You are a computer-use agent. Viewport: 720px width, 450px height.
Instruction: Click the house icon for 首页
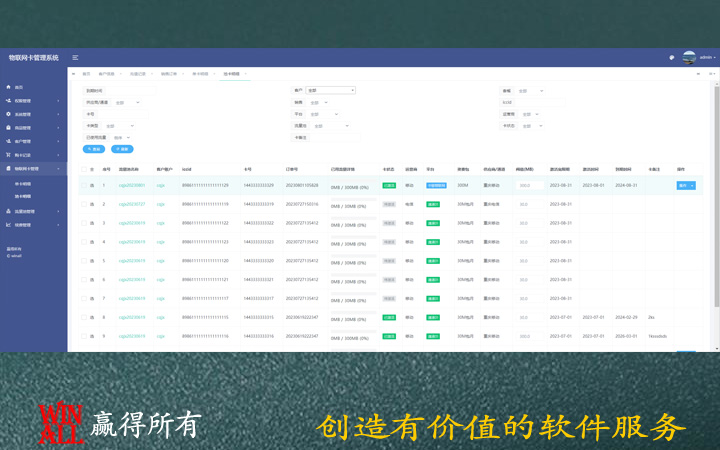pyautogui.click(x=8, y=87)
